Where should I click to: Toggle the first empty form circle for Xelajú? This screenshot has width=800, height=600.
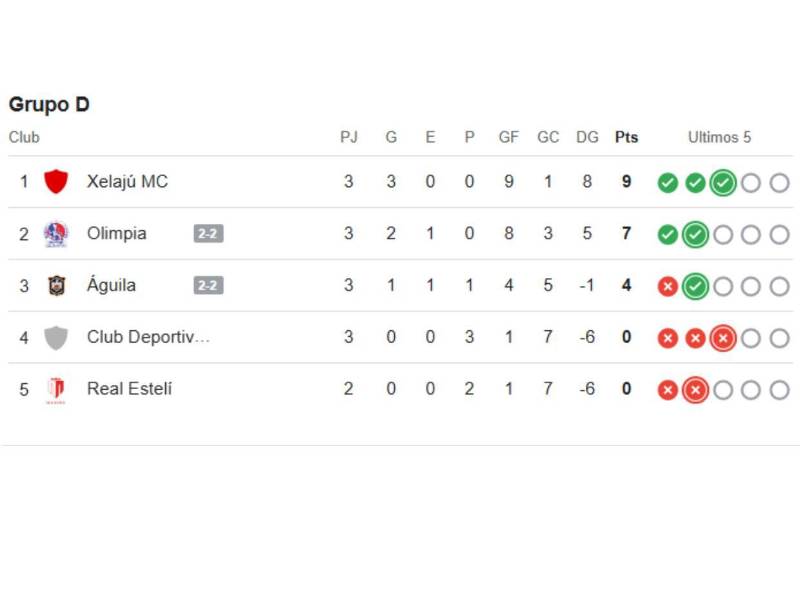tap(748, 182)
